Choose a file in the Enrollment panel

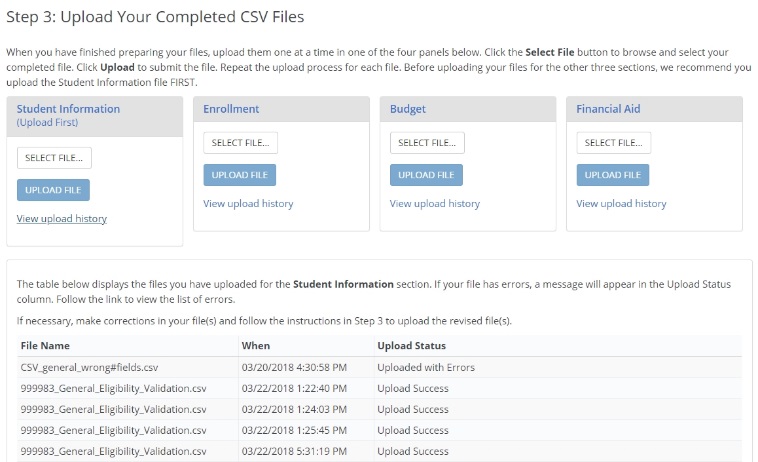click(x=240, y=143)
